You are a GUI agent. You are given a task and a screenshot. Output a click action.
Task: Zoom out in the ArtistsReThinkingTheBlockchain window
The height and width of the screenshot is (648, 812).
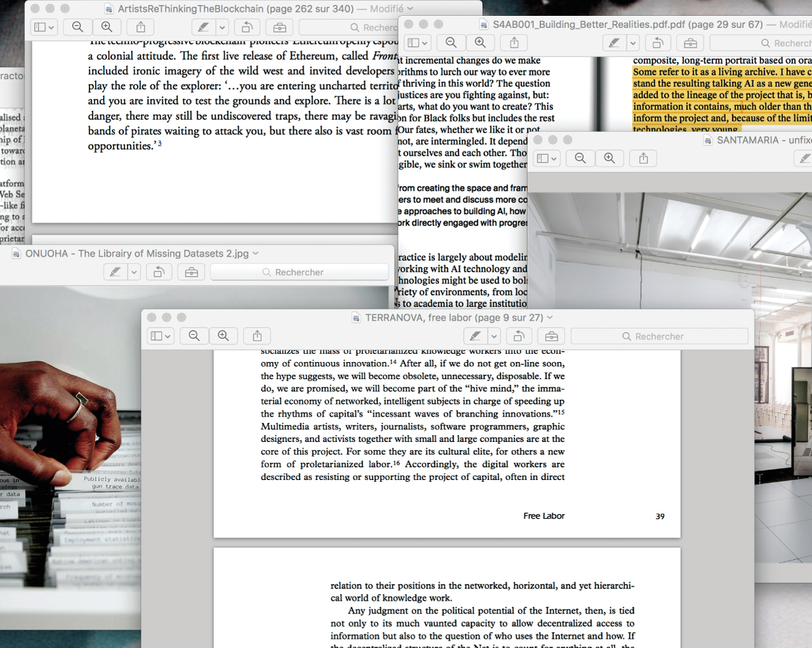click(77, 27)
